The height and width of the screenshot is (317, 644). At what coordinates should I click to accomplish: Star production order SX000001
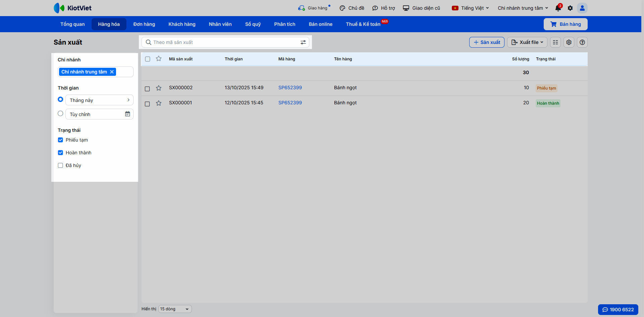pos(159,103)
